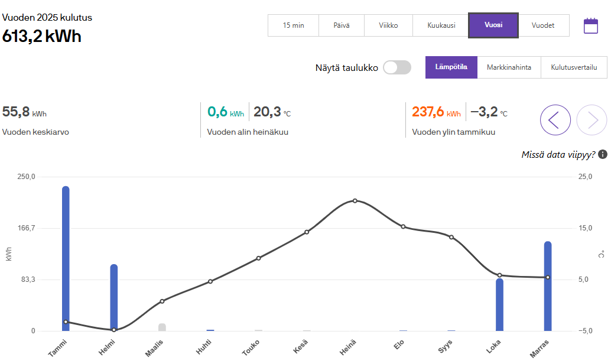Viewport: 611px width, 364px height.
Task: Click the Loka consumption bar
Action: [x=499, y=304]
